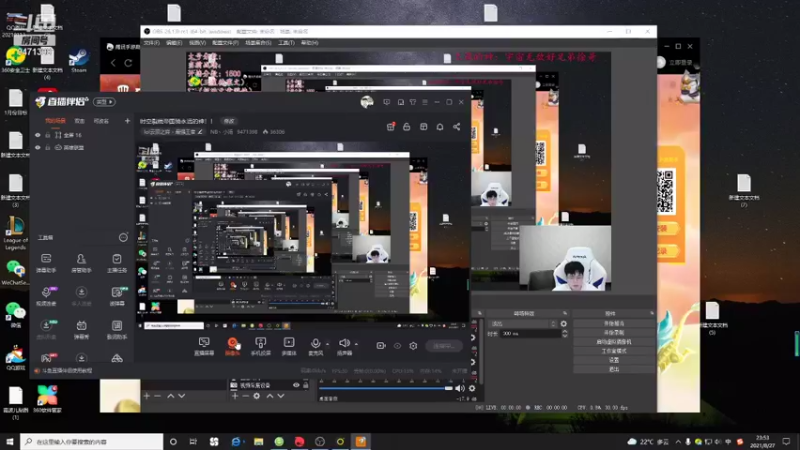Show hidden icons in the system tray
Viewport: 800px width, 450px height.
[x=678, y=441]
